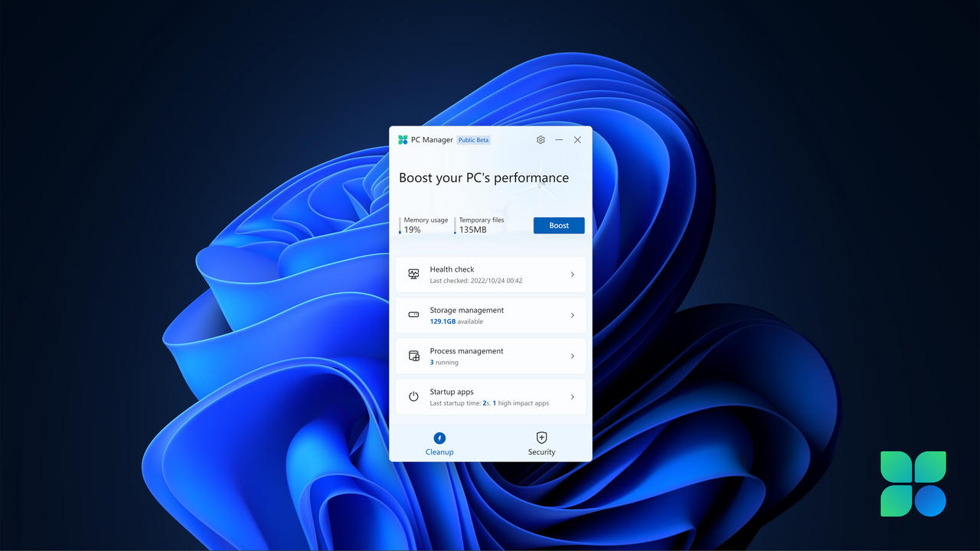Switch to the Cleanup tab
This screenshot has width=980, height=551.
[x=439, y=444]
